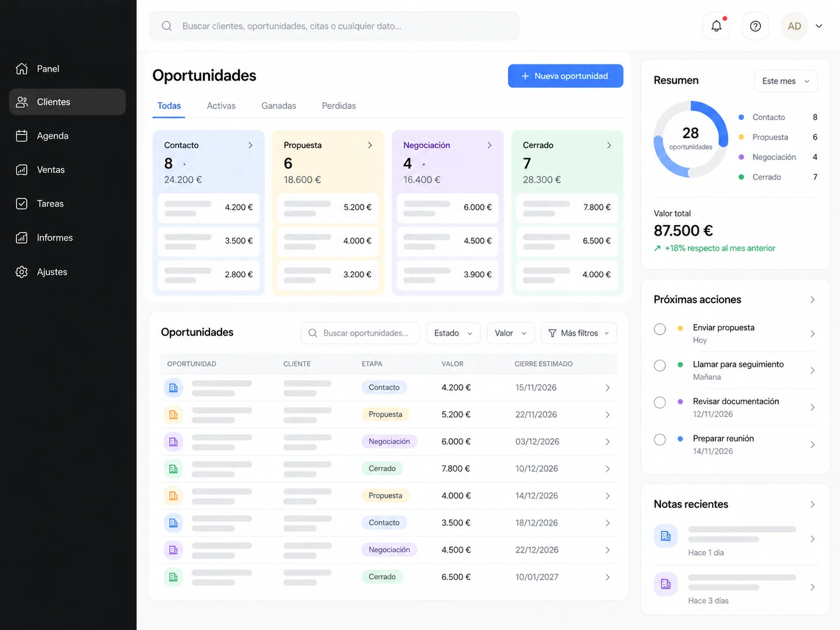
Task: Click the Clientes people icon
Action: [21, 102]
